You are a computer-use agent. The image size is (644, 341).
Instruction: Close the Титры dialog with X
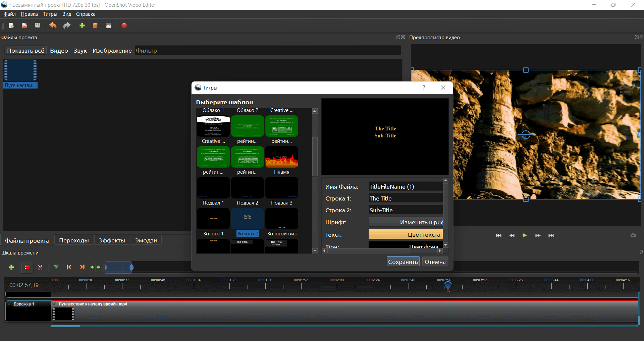pos(443,88)
